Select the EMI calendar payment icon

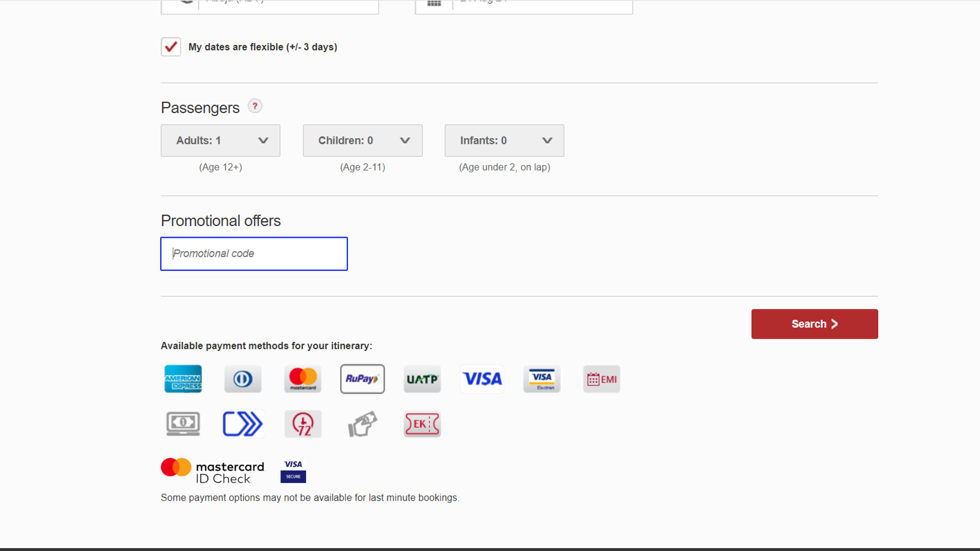click(x=602, y=379)
